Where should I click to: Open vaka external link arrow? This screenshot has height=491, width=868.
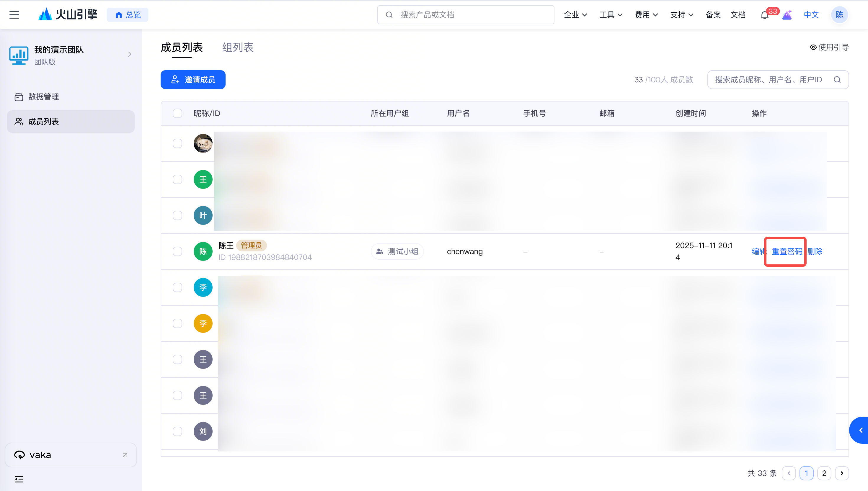point(125,455)
